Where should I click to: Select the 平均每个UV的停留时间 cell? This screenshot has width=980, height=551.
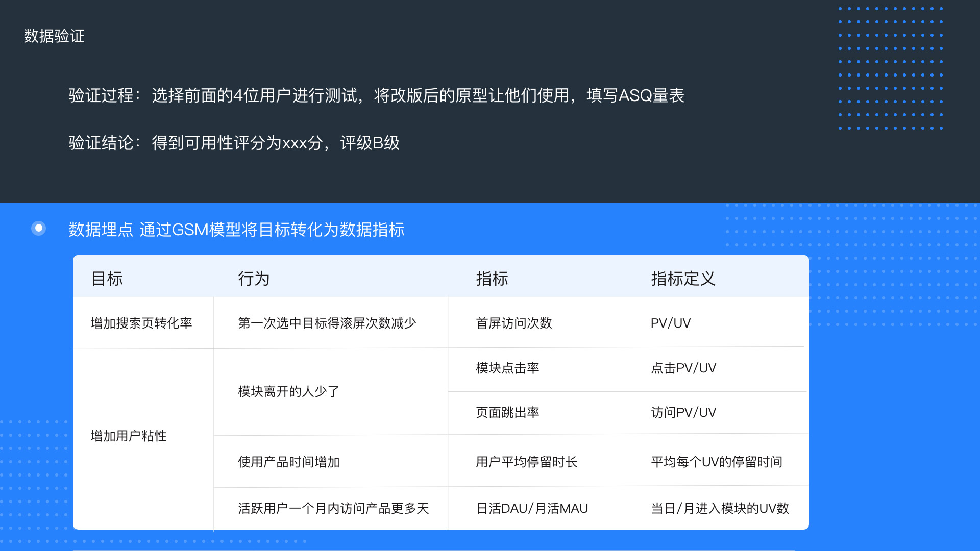point(717,462)
